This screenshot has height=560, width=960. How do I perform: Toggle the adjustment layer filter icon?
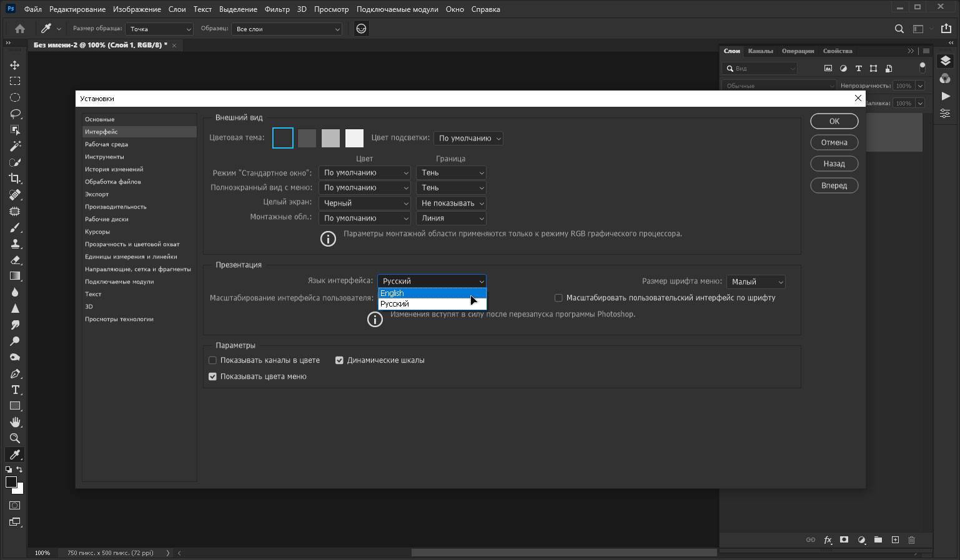tap(843, 68)
